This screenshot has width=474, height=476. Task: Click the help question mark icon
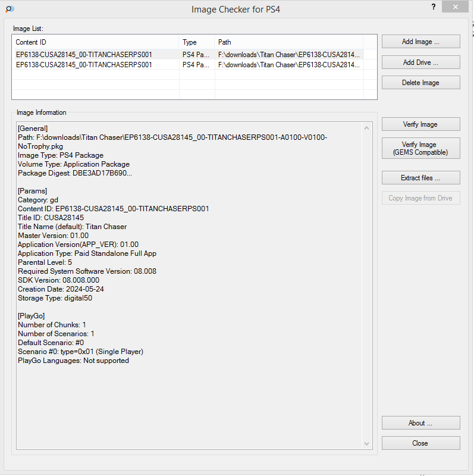pos(434,7)
